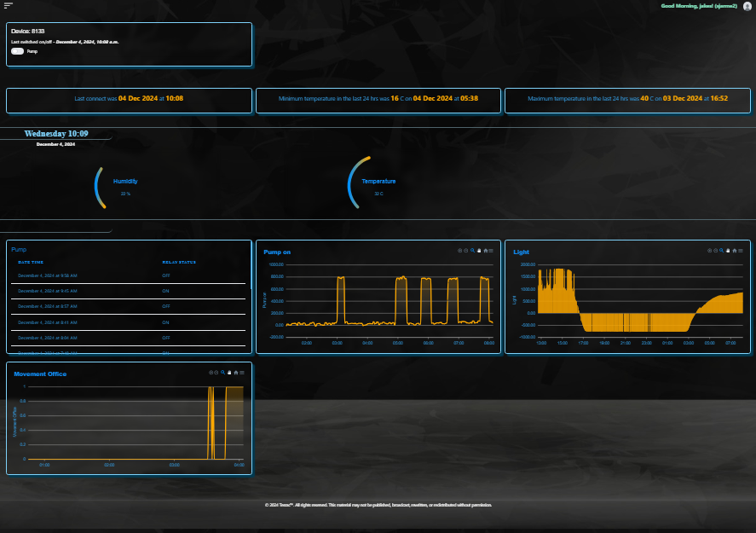Select the 'December 4, 2024 at 8:04 AM' row
The image size is (756, 533).
[x=128, y=338]
